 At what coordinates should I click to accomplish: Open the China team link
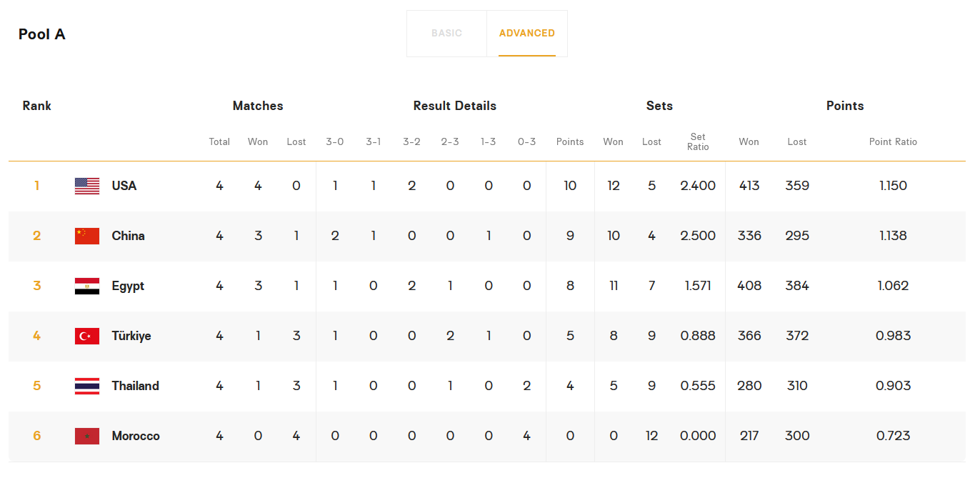tap(129, 236)
